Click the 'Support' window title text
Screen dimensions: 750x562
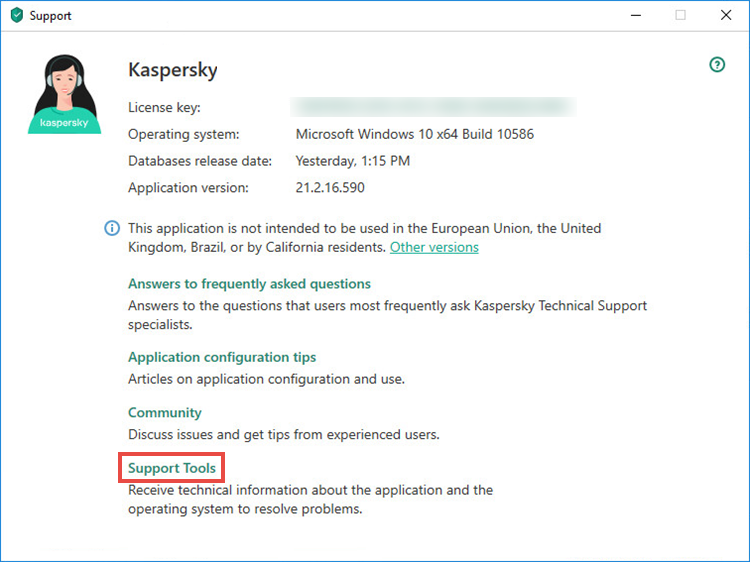(x=50, y=16)
